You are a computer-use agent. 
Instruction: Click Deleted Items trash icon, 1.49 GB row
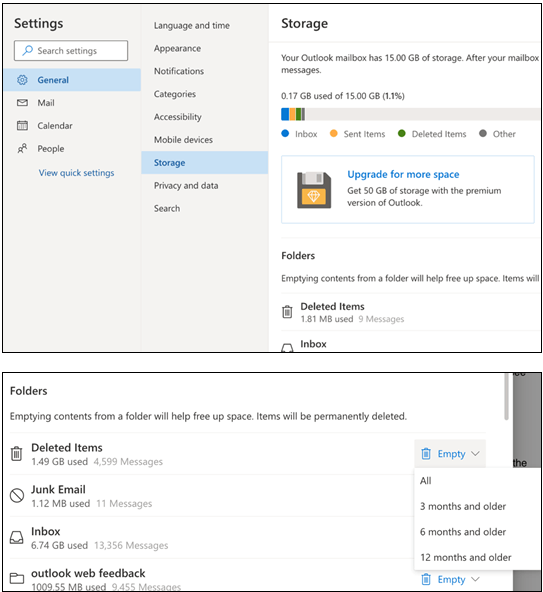tap(16, 454)
